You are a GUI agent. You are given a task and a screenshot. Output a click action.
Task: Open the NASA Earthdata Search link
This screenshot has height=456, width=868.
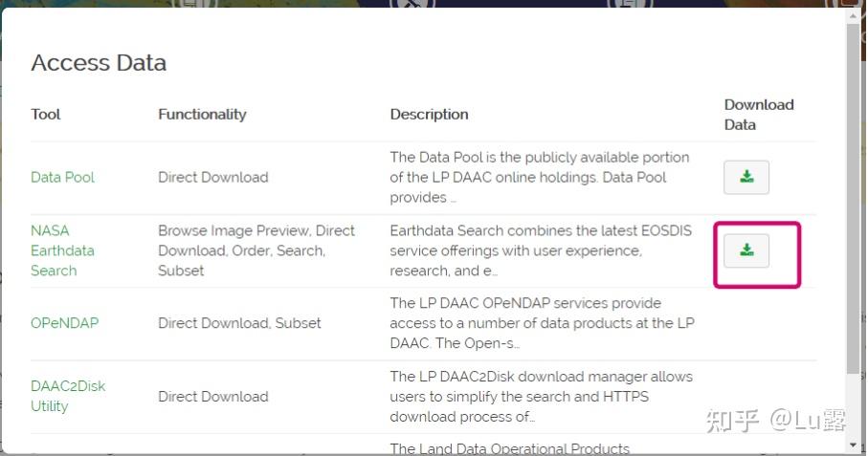pos(62,250)
